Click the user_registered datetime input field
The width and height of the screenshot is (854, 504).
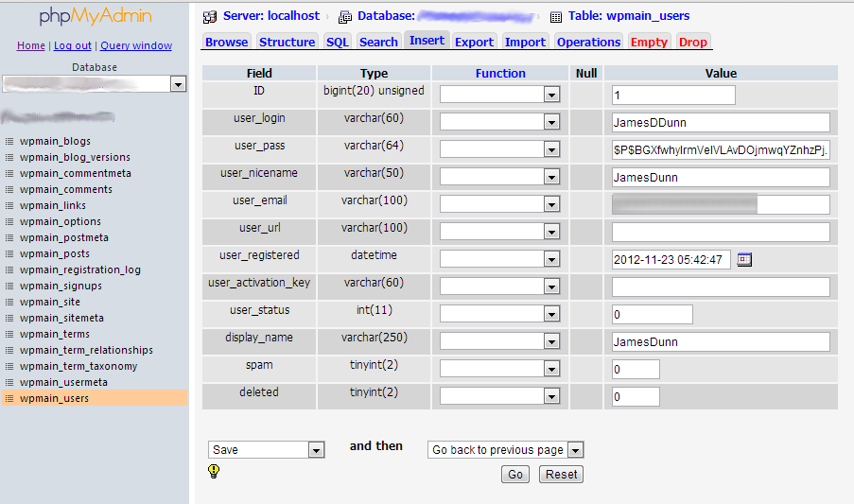point(671,260)
